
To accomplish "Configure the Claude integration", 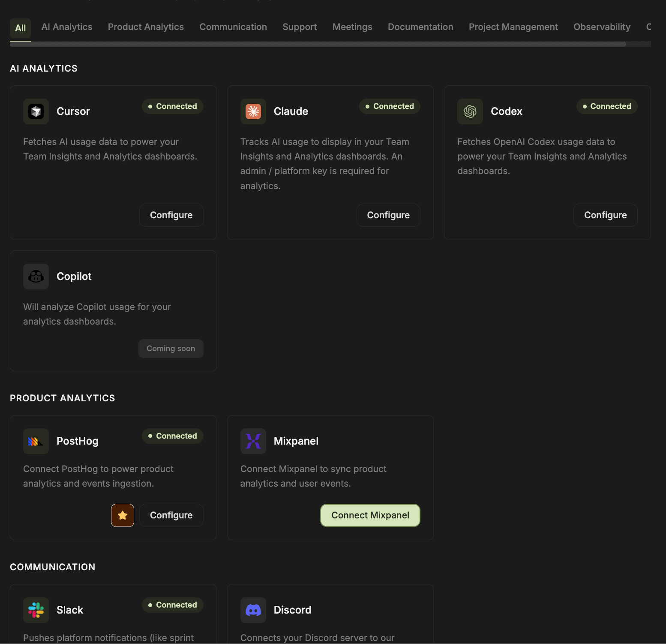I will pos(388,215).
